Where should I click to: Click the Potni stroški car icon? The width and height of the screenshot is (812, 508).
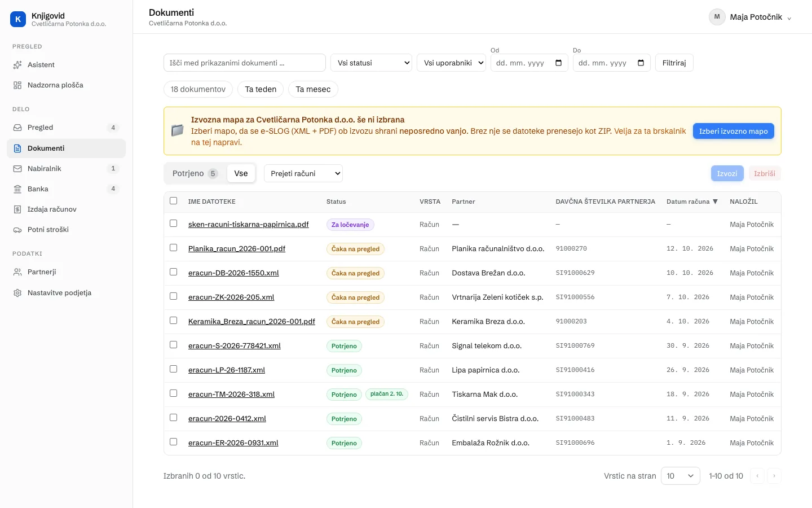[17, 230]
